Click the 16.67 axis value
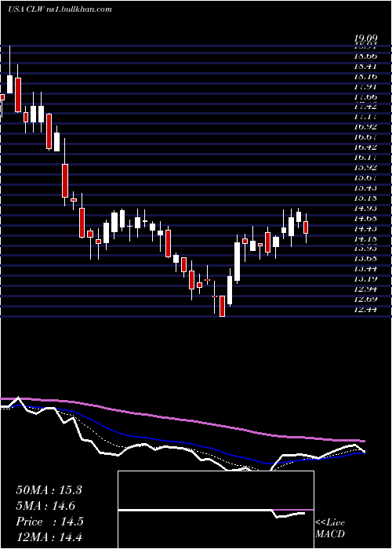 [365, 137]
